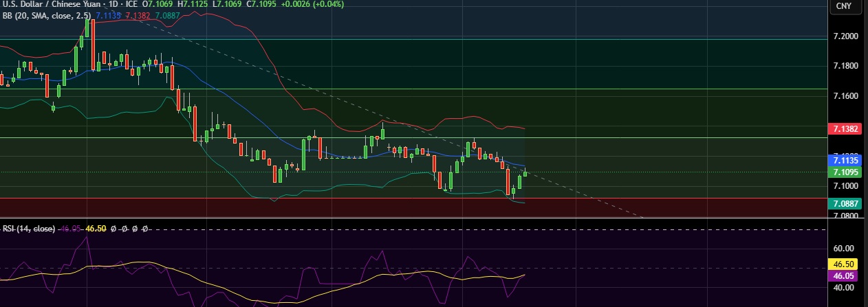Screen dimensions: 868x307
Task: Click the open price O7.1069 in header
Action: click(x=157, y=4)
